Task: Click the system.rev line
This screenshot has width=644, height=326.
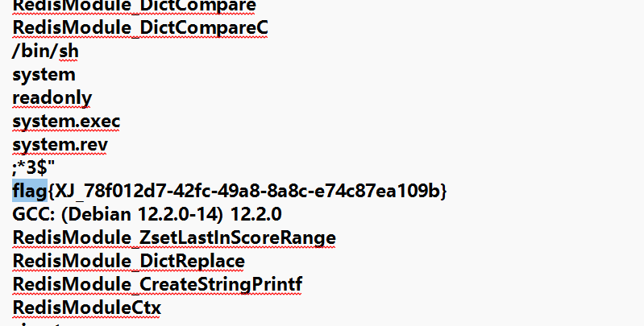Action: (60, 145)
